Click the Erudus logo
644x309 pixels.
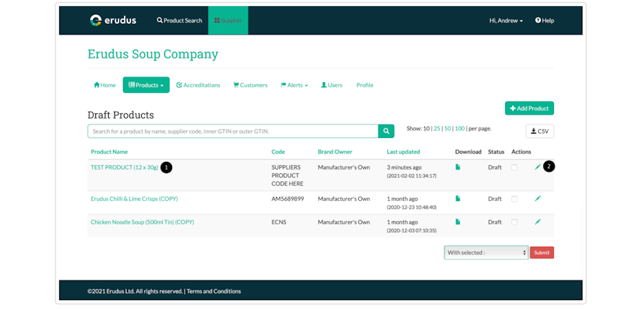[113, 20]
